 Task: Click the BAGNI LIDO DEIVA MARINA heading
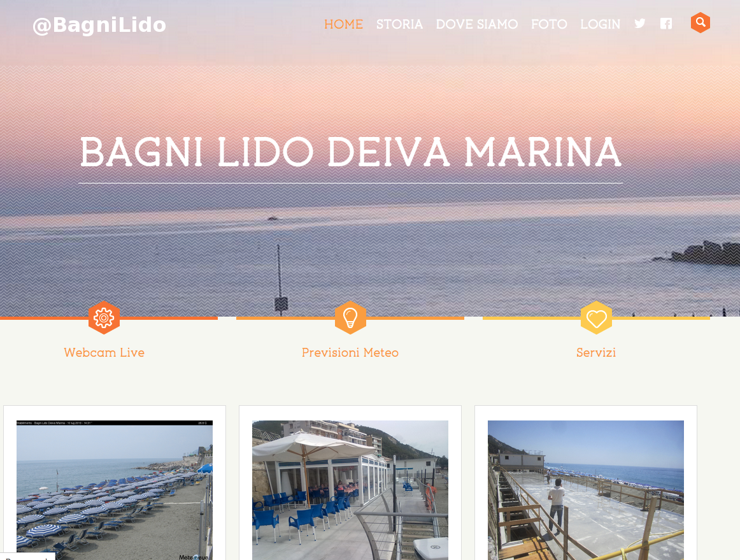[351, 152]
